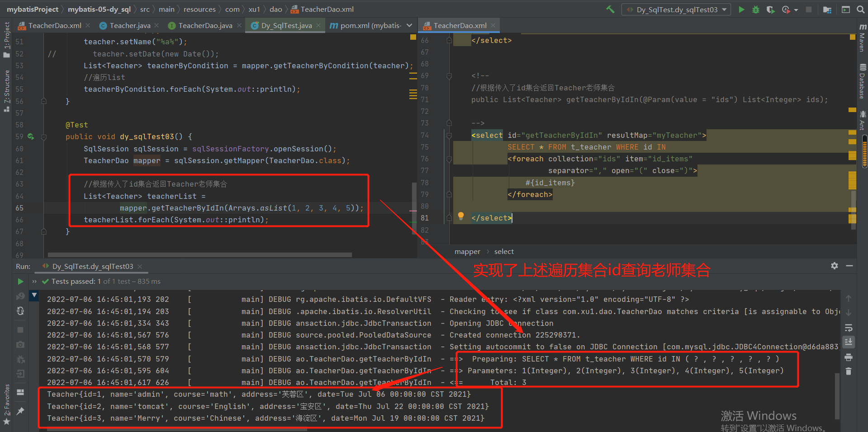
Task: Click the Stop button in the top toolbar
Action: (809, 9)
